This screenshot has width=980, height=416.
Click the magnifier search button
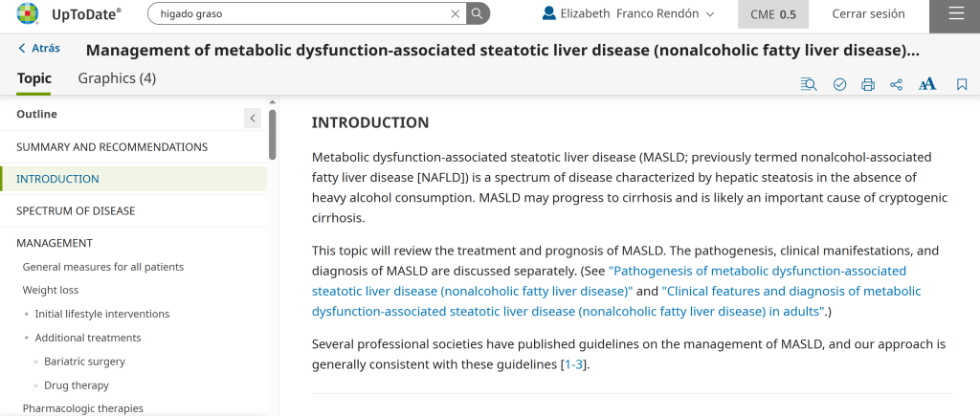478,13
